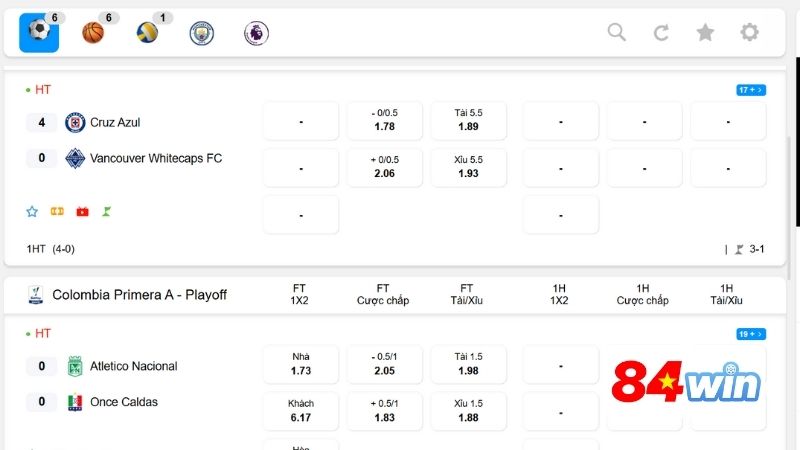The width and height of the screenshot is (800, 450).
Task: Select the soccer ball sport tab
Action: click(x=39, y=33)
